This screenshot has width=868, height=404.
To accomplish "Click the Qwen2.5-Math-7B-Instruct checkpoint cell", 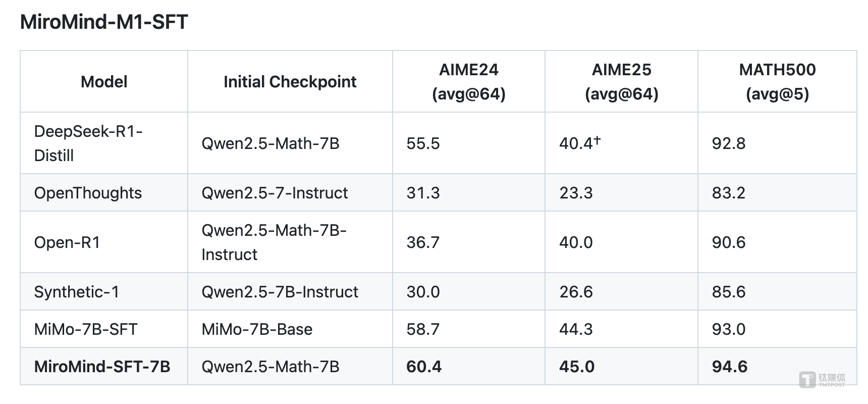I will (x=274, y=242).
